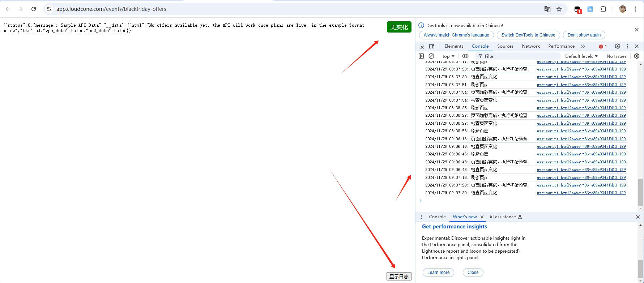Switch to the Sources tab
The height and width of the screenshot is (283, 644).
click(x=505, y=46)
